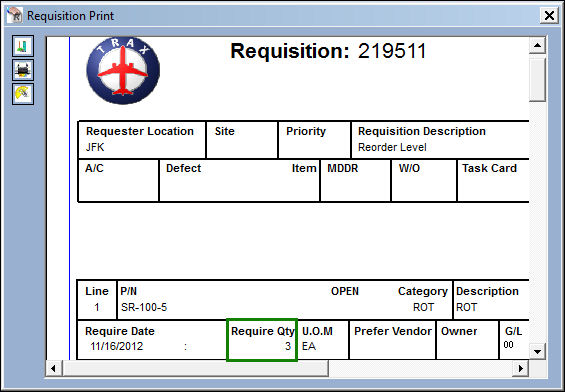Click the Require Date label
The width and height of the screenshot is (565, 392).
tap(120, 331)
